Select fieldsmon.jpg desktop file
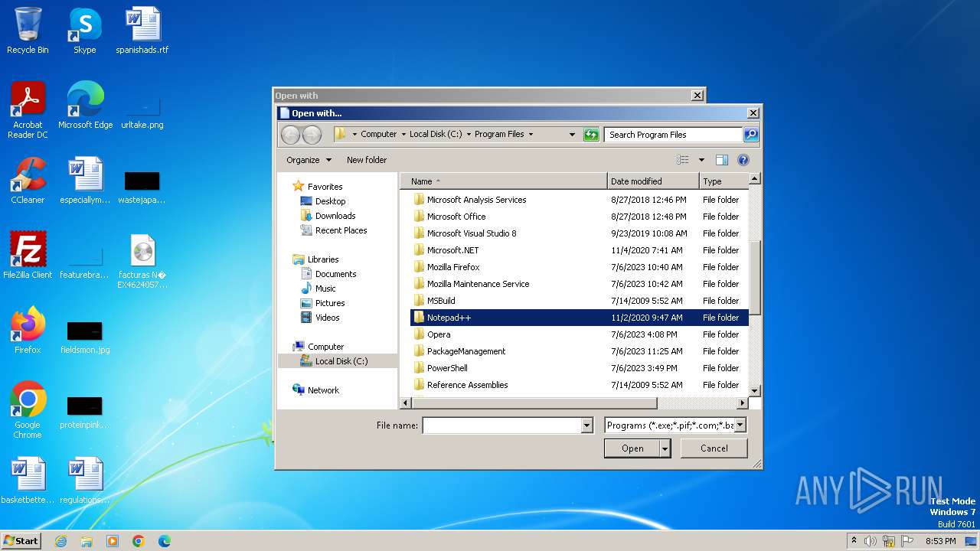Viewport: 980px width, 551px height. [x=85, y=337]
